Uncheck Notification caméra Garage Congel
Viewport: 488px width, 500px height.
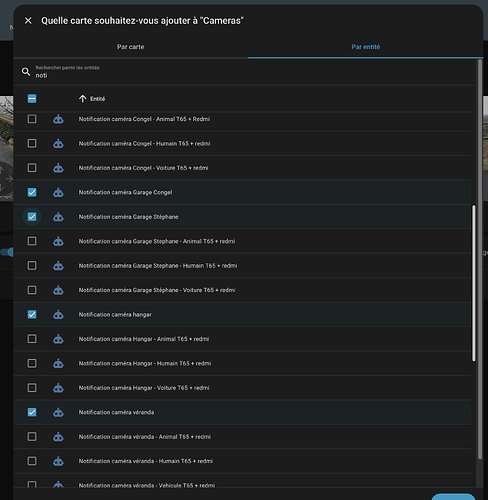point(32,192)
